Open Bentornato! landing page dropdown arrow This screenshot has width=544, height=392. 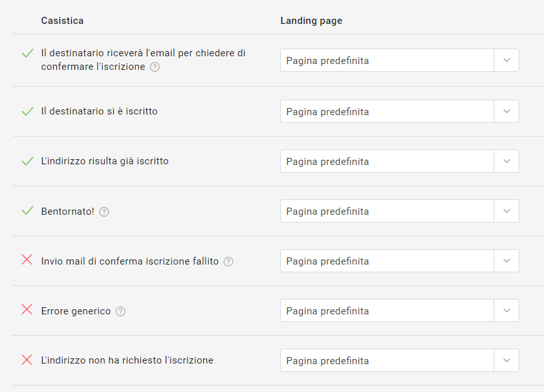(506, 211)
